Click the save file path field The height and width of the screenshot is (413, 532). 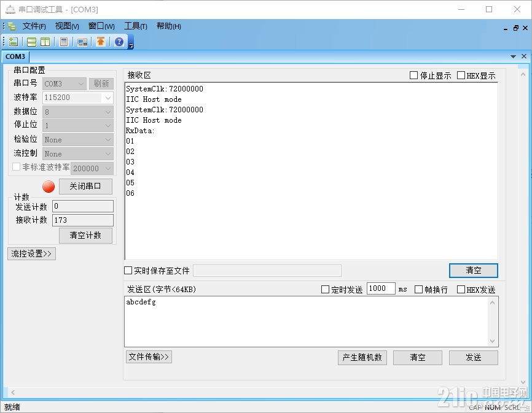tap(267, 271)
